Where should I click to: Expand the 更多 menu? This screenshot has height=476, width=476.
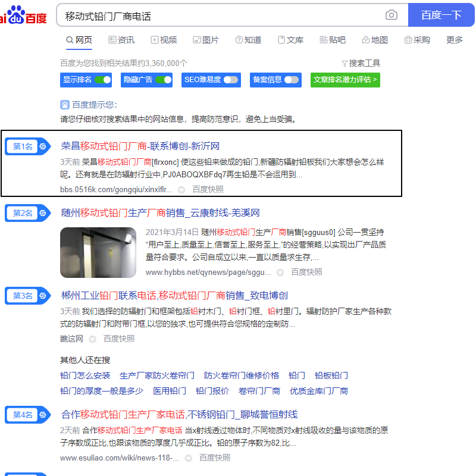[x=454, y=40]
